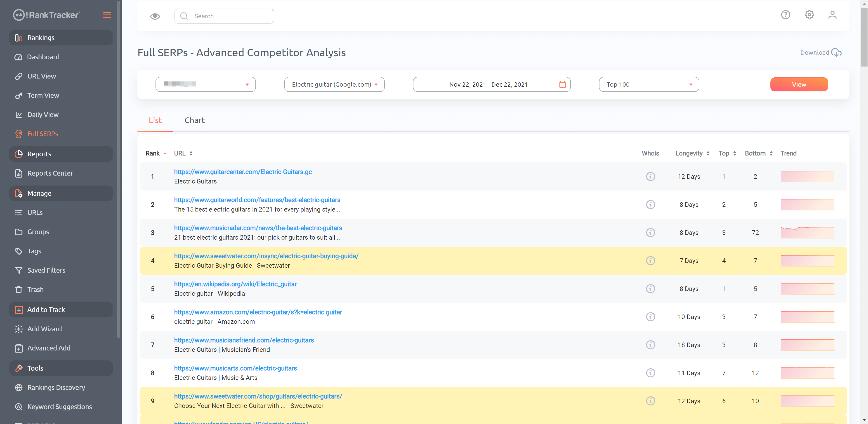This screenshot has height=424, width=868.
Task: Show Whois info for amazon.com row
Action: click(x=650, y=316)
